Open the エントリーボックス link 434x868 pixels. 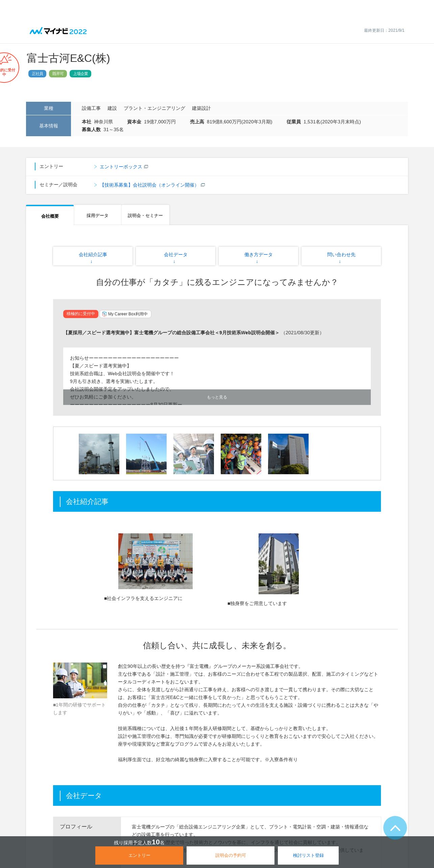121,167
